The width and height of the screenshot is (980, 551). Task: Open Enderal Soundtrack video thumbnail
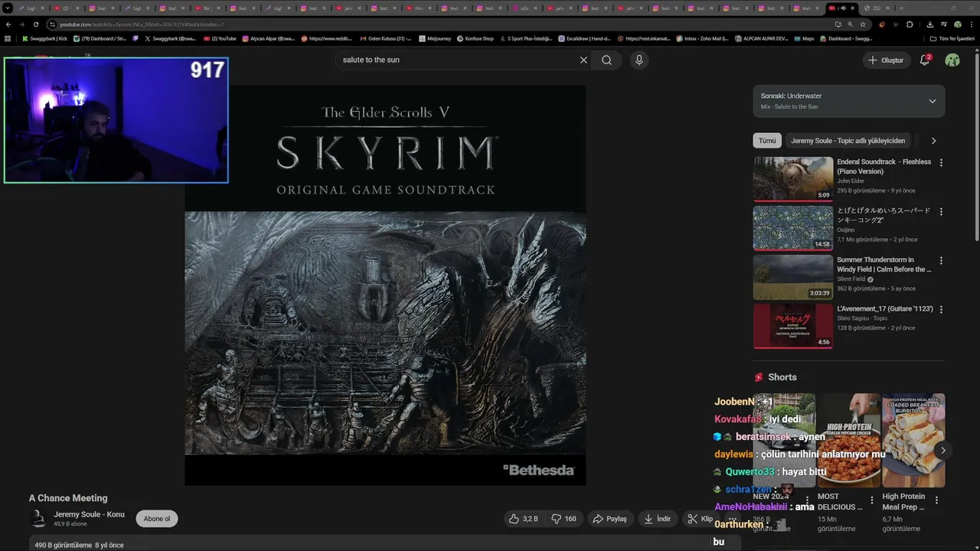pyautogui.click(x=793, y=179)
